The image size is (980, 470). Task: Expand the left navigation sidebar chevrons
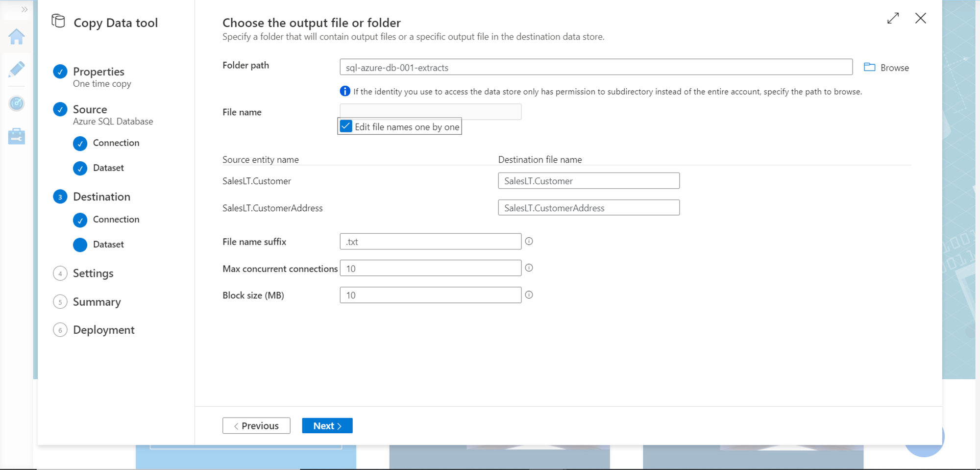click(x=24, y=9)
